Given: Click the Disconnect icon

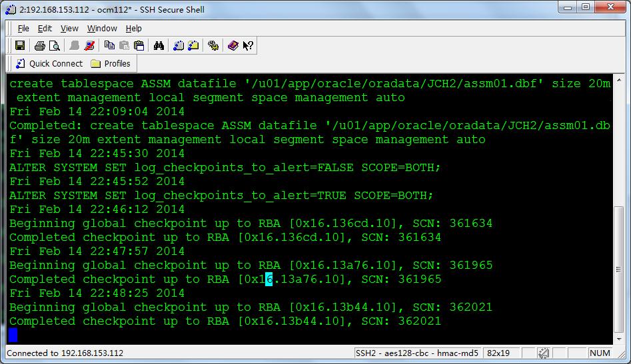Looking at the screenshot, I should (x=89, y=45).
